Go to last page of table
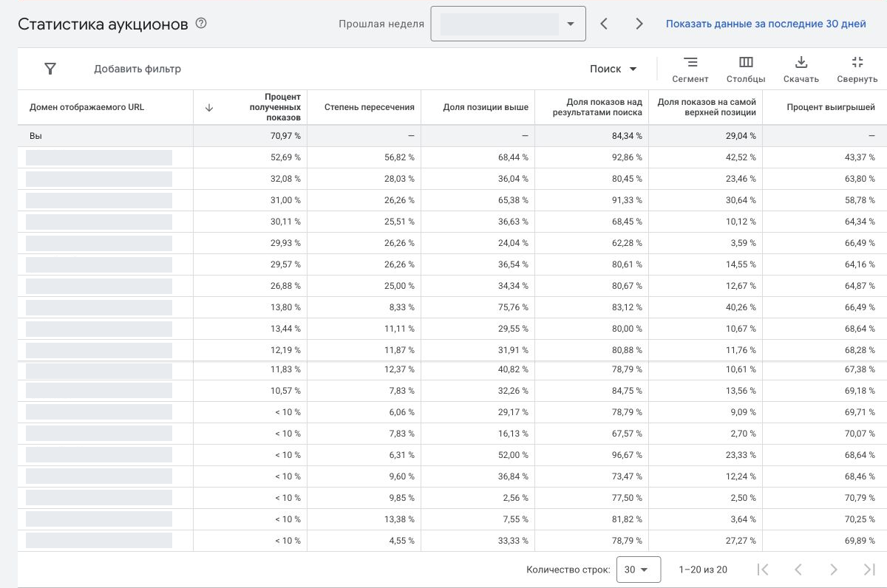The image size is (887, 588). point(869,570)
